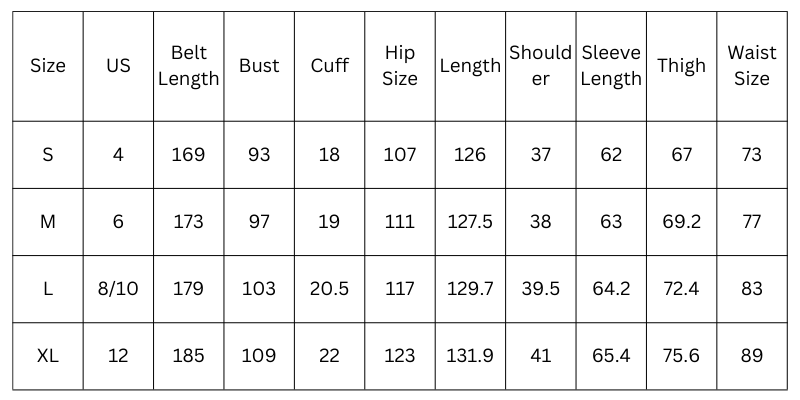
Task: Select the 185 belt length cell
Action: point(188,356)
